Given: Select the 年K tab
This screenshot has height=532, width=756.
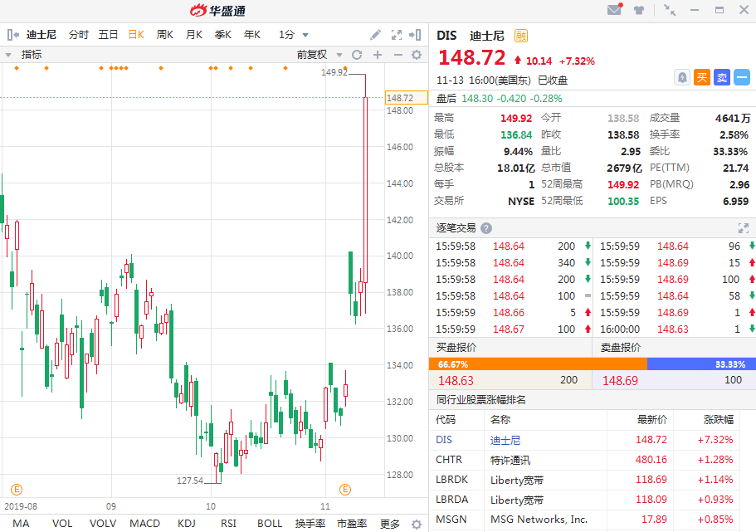Looking at the screenshot, I should [x=252, y=35].
